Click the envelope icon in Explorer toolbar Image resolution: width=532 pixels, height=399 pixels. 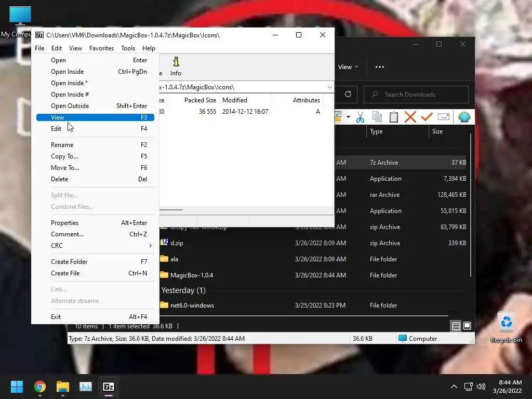pyautogui.click(x=444, y=117)
